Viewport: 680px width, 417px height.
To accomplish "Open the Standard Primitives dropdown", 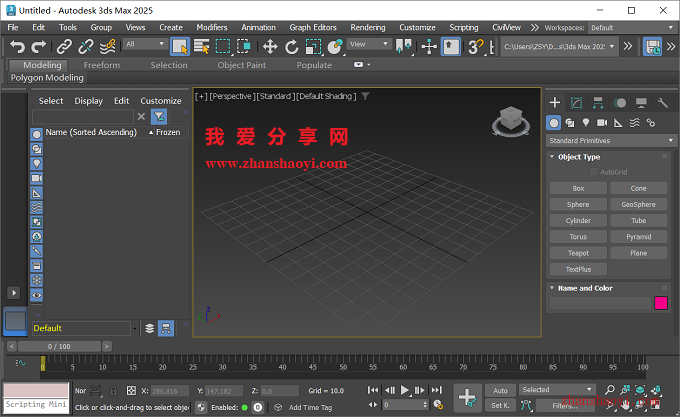I will (611, 140).
